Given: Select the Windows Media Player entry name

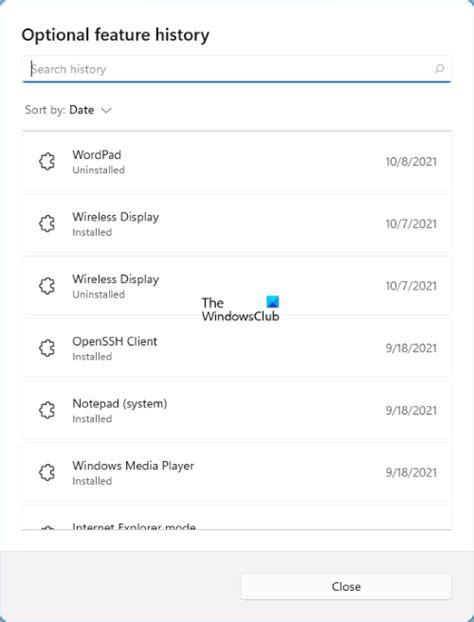Looking at the screenshot, I should [x=133, y=466].
